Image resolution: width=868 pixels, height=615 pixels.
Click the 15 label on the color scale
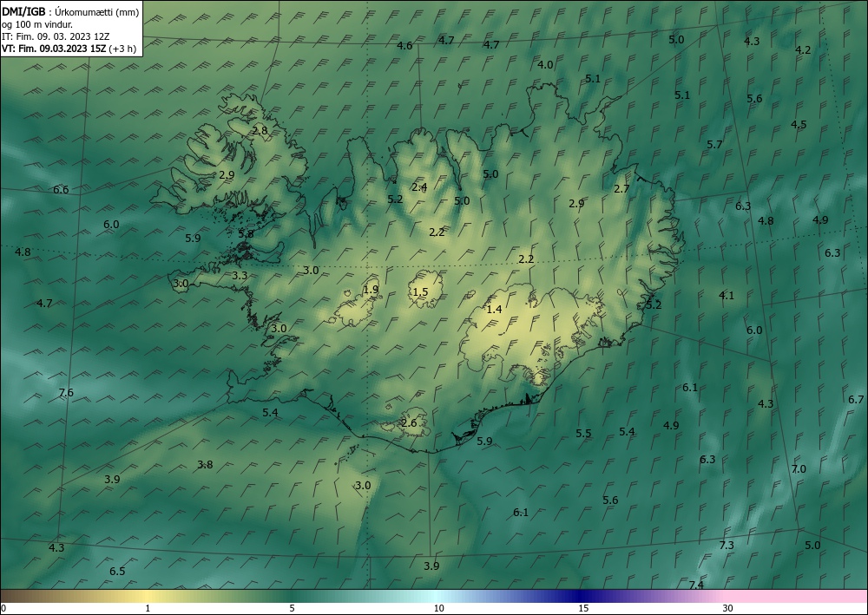583,608
